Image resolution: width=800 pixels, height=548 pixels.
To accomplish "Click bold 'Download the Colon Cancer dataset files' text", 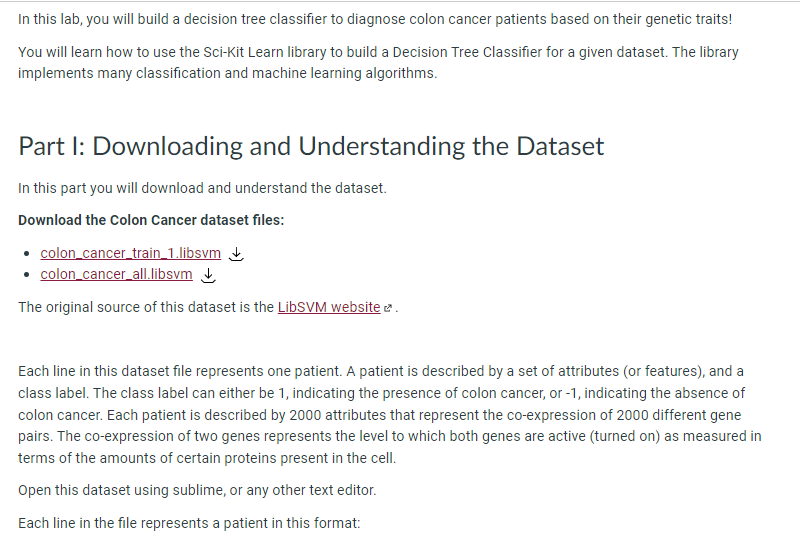I will (151, 220).
